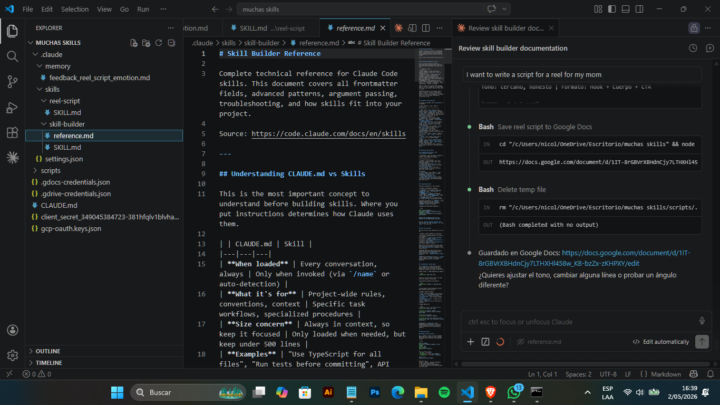Go back with navigation arrow
720x405 pixels.
click(215, 9)
